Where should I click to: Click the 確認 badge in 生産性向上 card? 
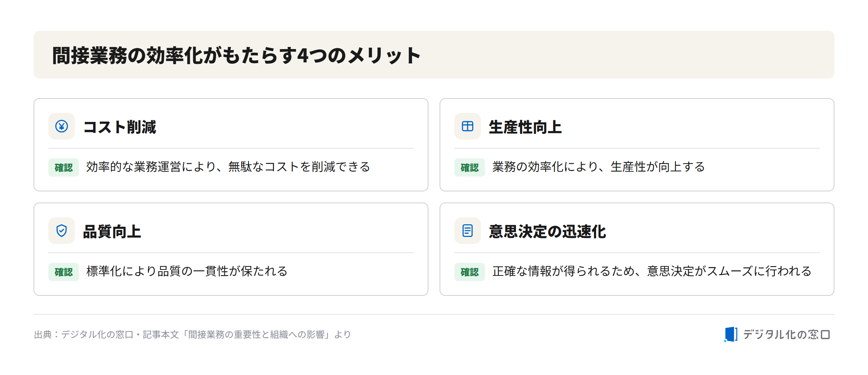[x=470, y=168]
